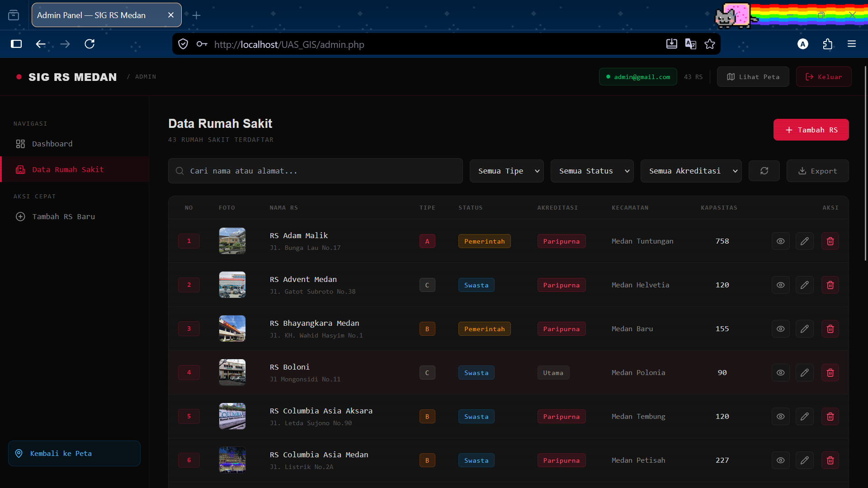The image size is (868, 488).
Task: Edit RS Advent Medan with pencil icon
Action: click(804, 285)
